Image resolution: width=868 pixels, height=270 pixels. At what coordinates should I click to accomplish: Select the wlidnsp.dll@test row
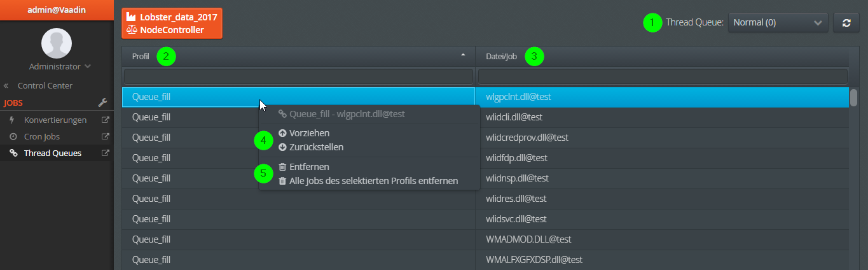click(x=485, y=178)
